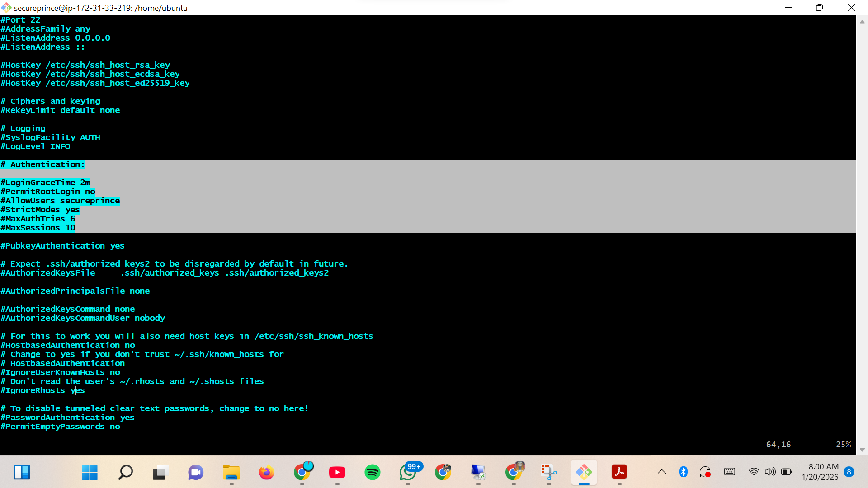The image size is (868, 488).
Task: Click the terminal window title bar icon
Action: (x=6, y=8)
